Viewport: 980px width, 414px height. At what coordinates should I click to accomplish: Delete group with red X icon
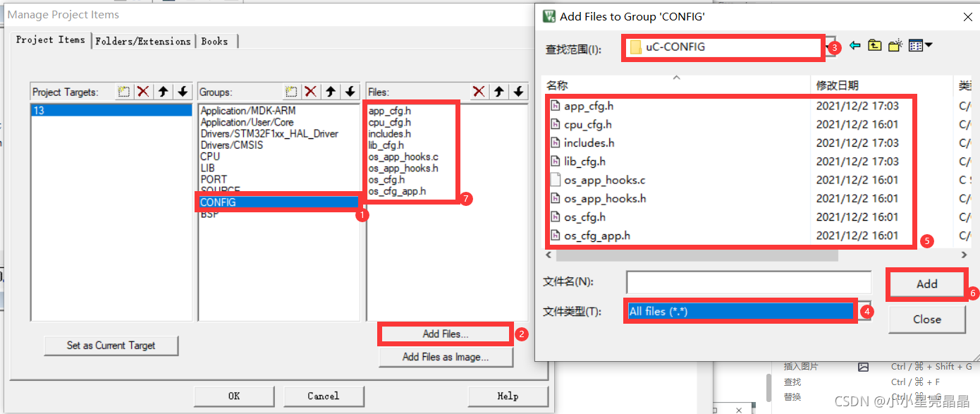(310, 92)
